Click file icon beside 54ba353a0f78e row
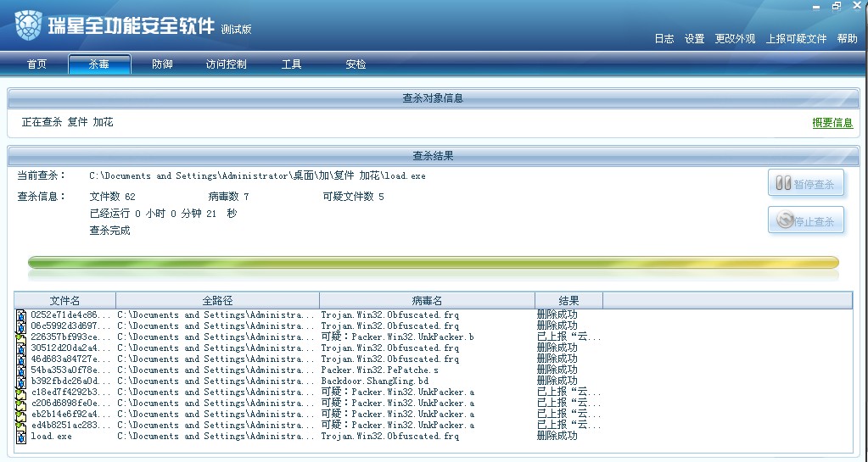The height and width of the screenshot is (462, 868). 21,370
